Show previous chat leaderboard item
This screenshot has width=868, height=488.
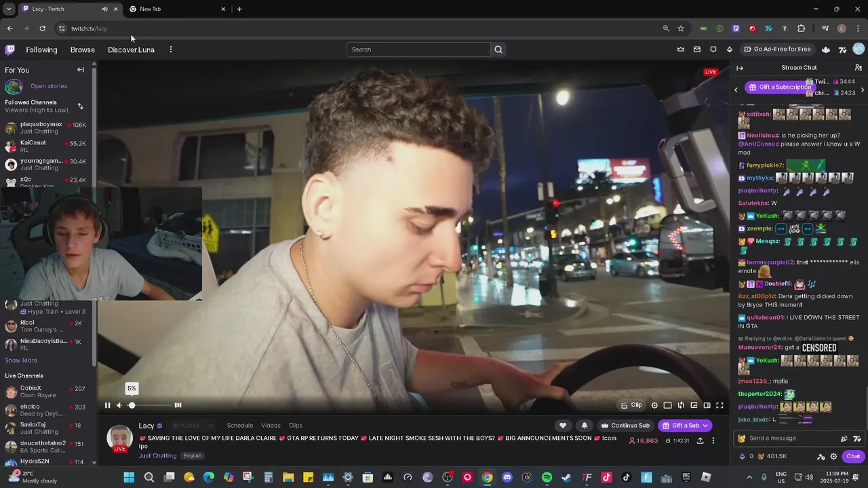[x=736, y=89]
